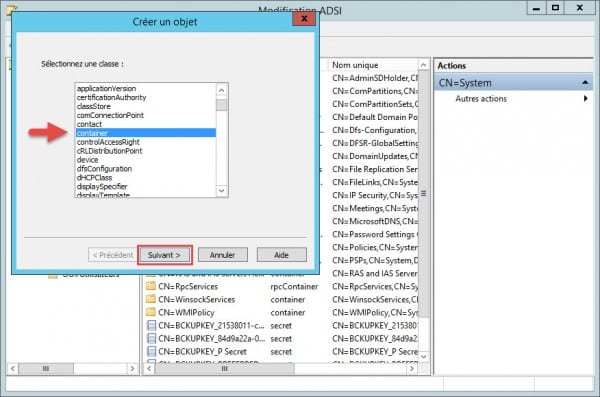Click CN=ComPartitions unique name

pos(375,91)
